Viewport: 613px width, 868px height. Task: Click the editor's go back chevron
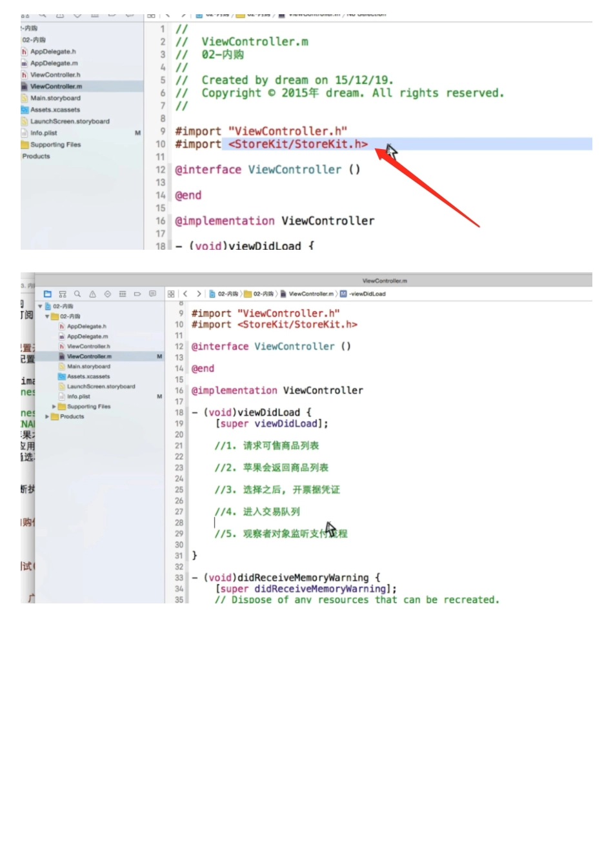pyautogui.click(x=185, y=294)
